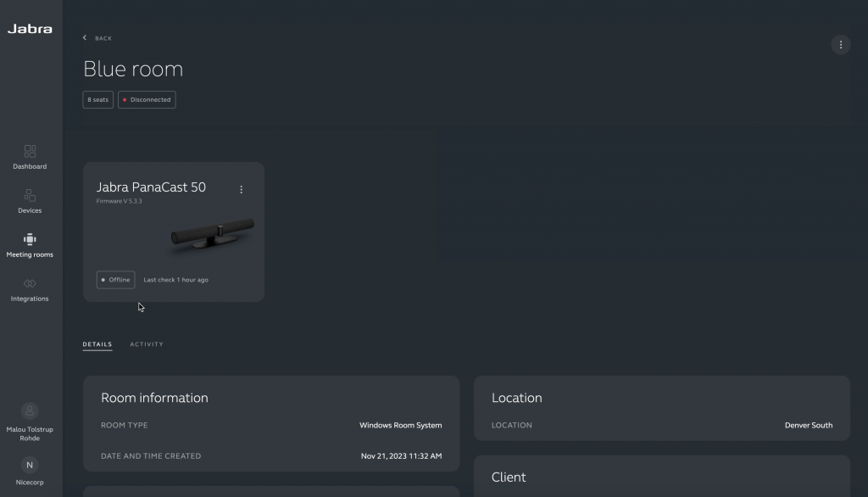Screen dimensions: 868x497
Task: Open Jabra PanaCast 50 card options menu
Action: pos(241,190)
